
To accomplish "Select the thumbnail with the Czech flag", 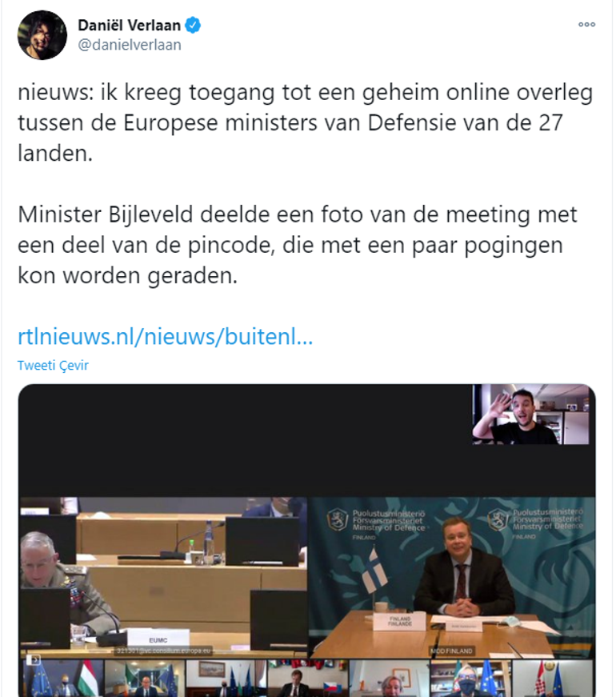I will pos(308,679).
